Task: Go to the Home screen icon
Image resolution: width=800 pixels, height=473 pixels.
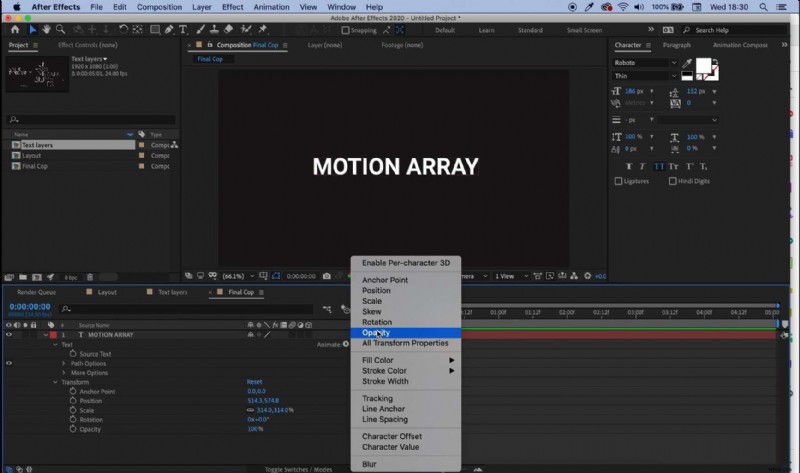Action: pos(15,30)
